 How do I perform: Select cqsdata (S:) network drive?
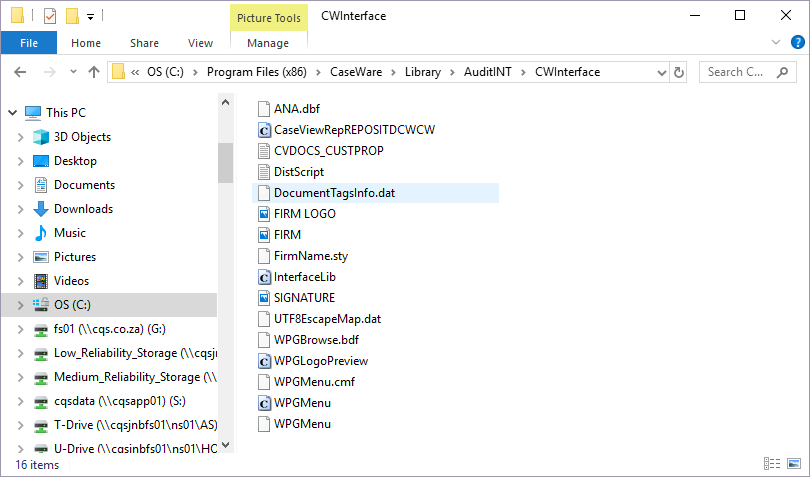[x=120, y=401]
